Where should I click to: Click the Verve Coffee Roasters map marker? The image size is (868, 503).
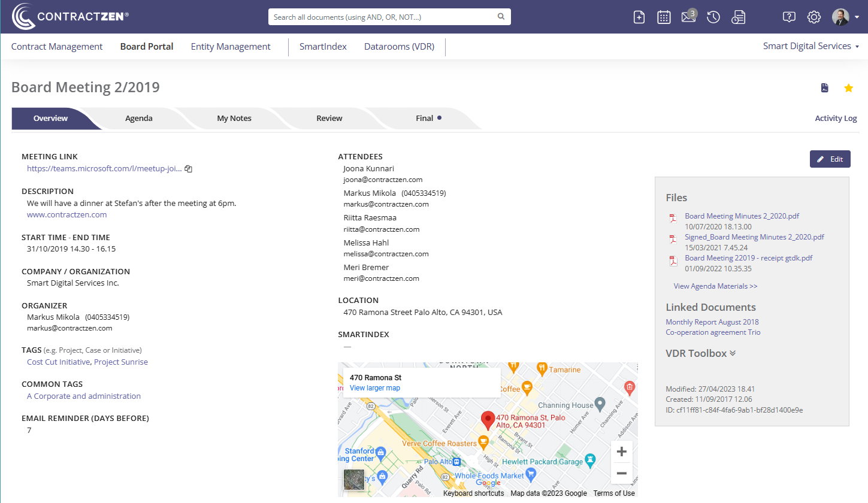pyautogui.click(x=485, y=442)
